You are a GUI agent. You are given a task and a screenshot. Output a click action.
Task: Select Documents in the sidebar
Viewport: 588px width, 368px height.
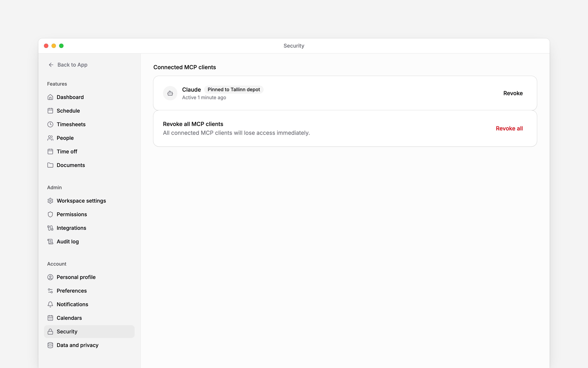tap(89, 165)
